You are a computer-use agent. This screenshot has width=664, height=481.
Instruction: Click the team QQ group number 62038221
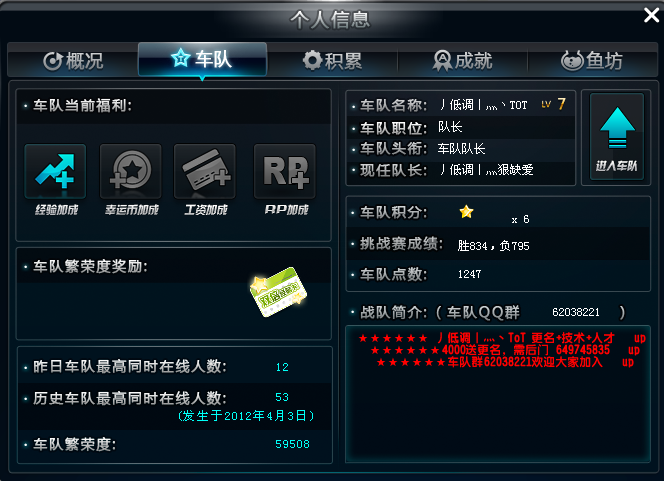(x=576, y=312)
